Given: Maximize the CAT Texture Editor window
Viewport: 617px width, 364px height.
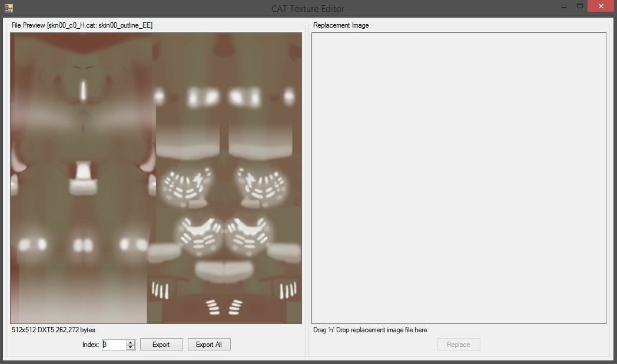Looking at the screenshot, I should (580, 6).
